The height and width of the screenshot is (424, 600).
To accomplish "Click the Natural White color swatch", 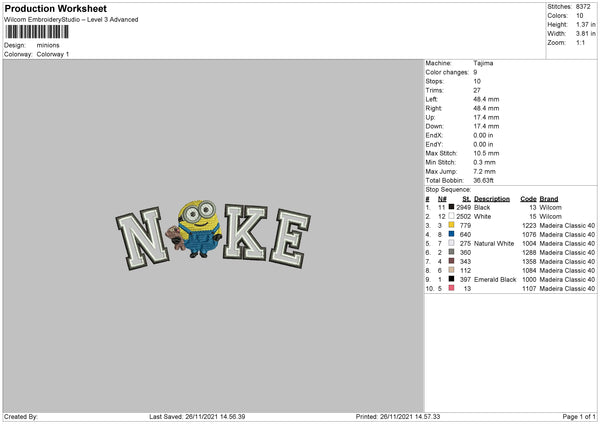I will 452,243.
